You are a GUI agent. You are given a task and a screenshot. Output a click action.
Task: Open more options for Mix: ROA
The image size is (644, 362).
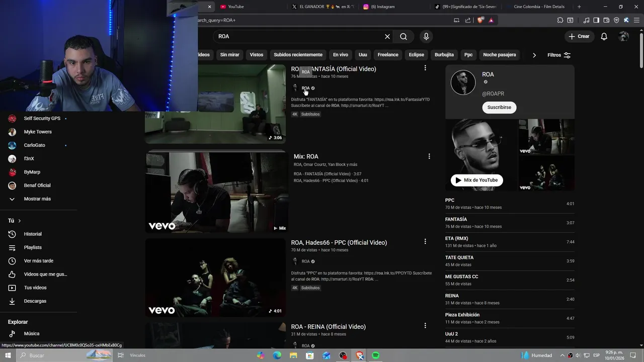point(429,156)
